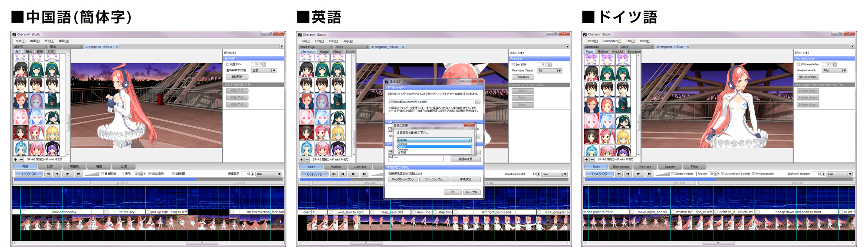Select the pink-haired highlighted character in German window

[607, 105]
